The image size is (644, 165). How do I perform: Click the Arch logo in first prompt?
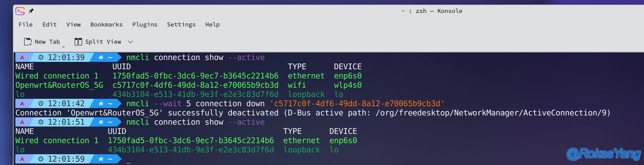tap(22, 58)
